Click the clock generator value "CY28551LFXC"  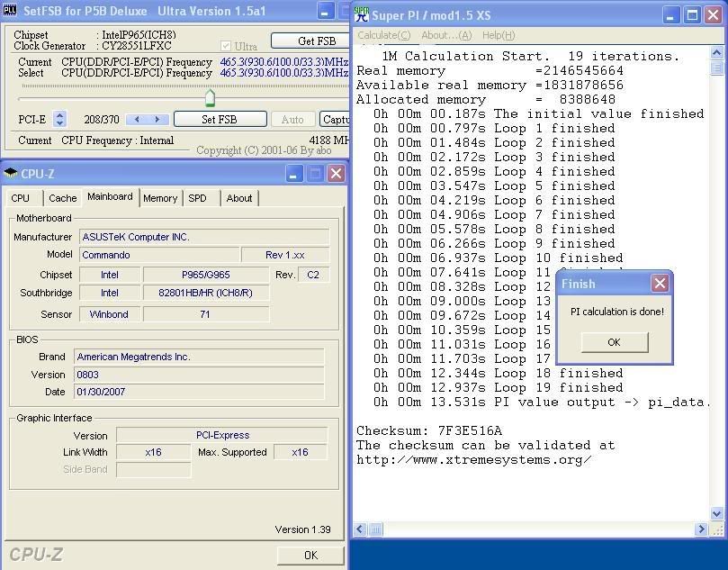pyautogui.click(x=137, y=46)
